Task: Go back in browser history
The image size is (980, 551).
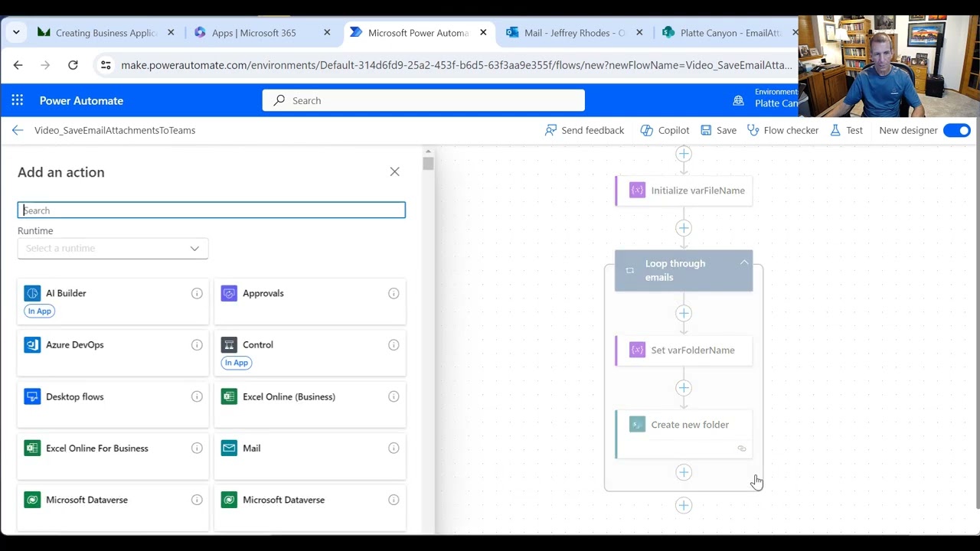Action: pyautogui.click(x=18, y=65)
